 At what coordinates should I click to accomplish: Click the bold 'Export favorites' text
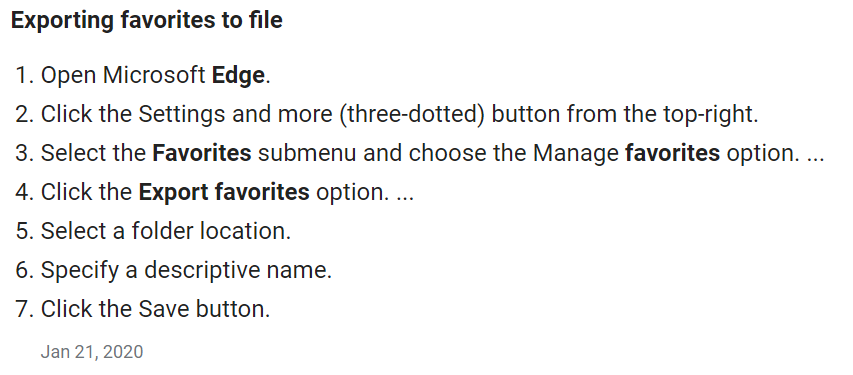coord(224,192)
